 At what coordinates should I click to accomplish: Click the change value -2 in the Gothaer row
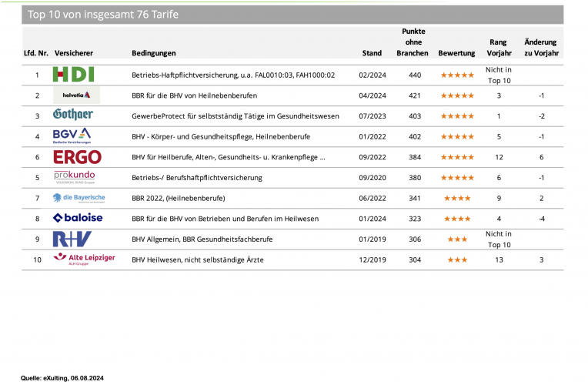[x=542, y=116]
